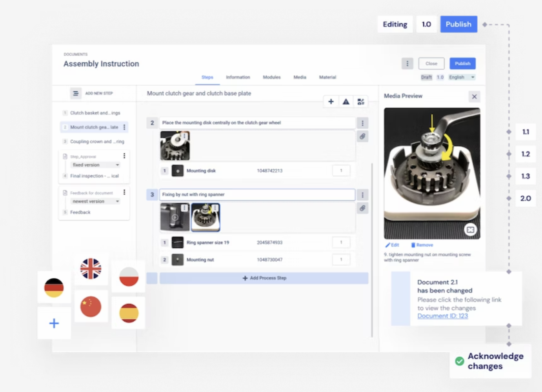This screenshot has height=392, width=542.
Task: Click the Add Process Step button
Action: [x=264, y=278]
